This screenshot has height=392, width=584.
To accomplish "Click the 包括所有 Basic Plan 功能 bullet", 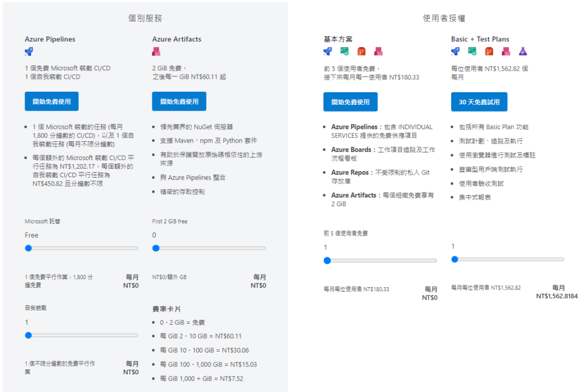I will pyautogui.click(x=493, y=127).
